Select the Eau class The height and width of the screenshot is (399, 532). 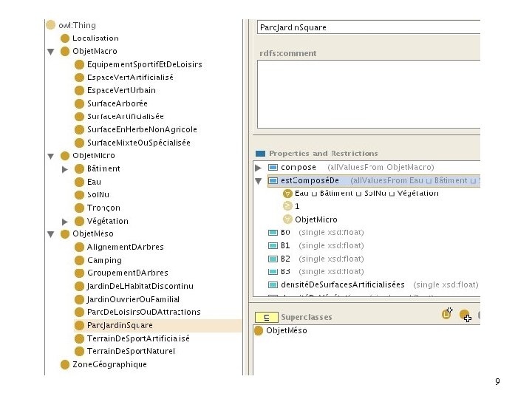coord(94,182)
